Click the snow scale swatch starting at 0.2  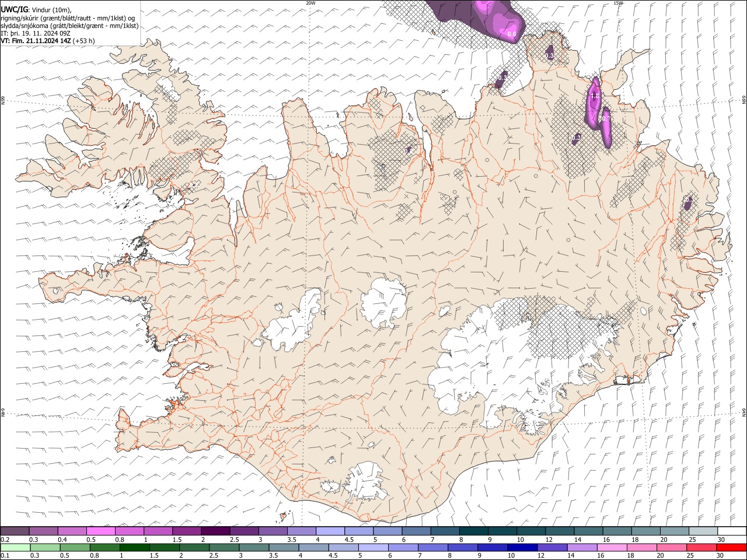(15, 531)
